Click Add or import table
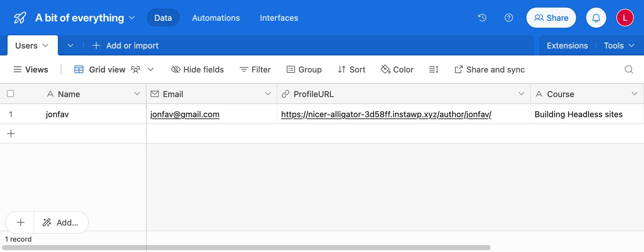The width and height of the screenshot is (644, 252). pos(125,46)
